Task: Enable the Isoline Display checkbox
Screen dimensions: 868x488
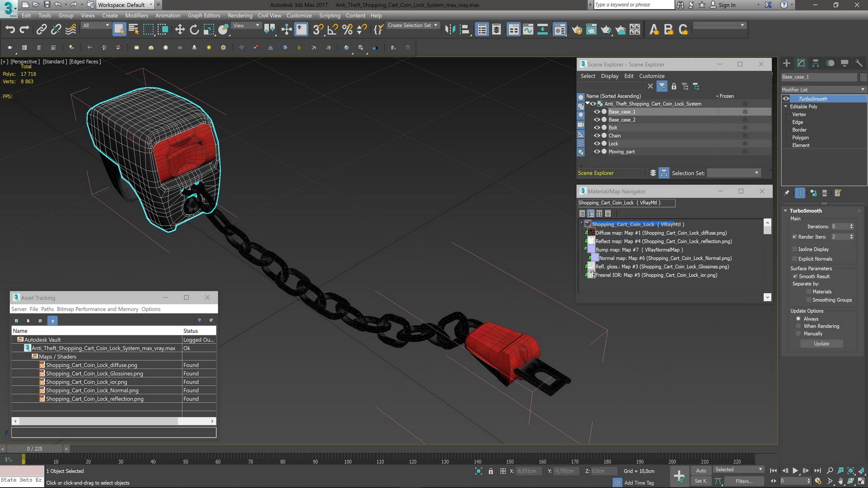Action: (795, 249)
